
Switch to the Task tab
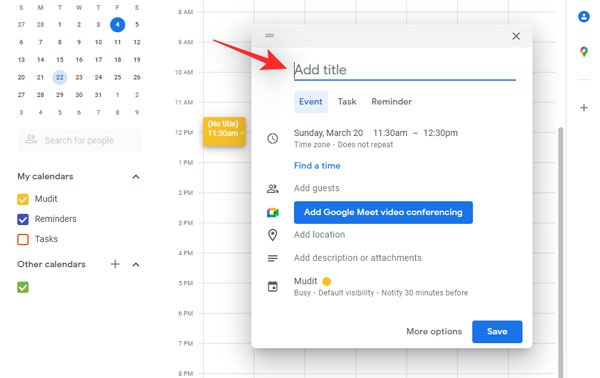coord(347,102)
